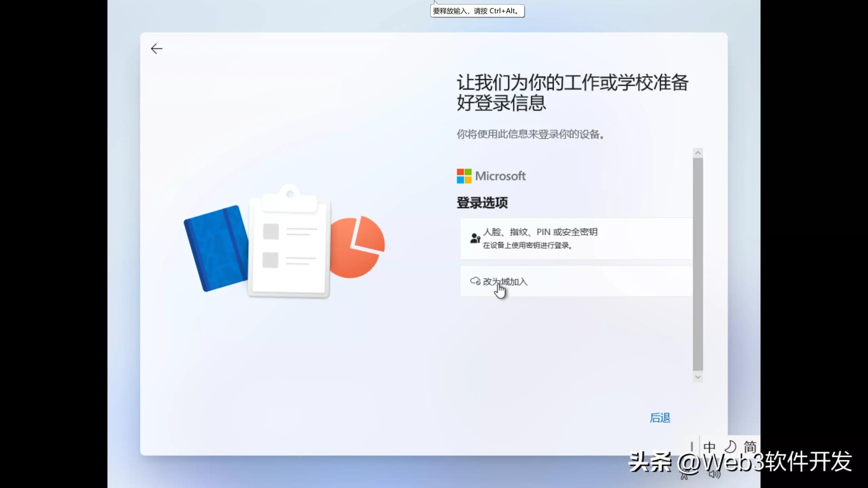Click the scrollbar down arrow
The image size is (868, 488).
coord(698,377)
